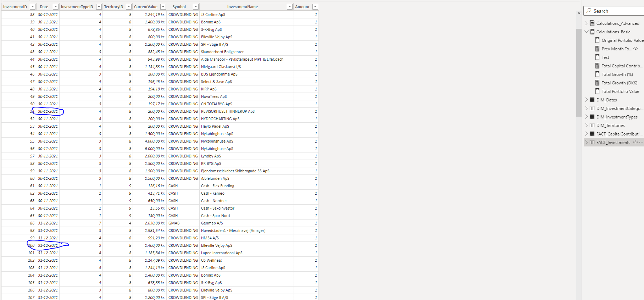Click the Original Portolio Value measure icon

point(598,40)
